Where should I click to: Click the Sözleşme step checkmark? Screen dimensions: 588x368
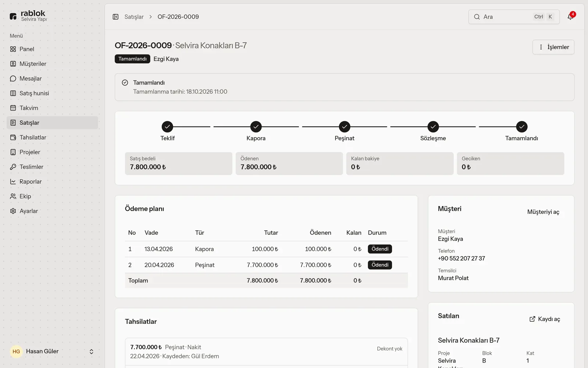[x=433, y=127]
